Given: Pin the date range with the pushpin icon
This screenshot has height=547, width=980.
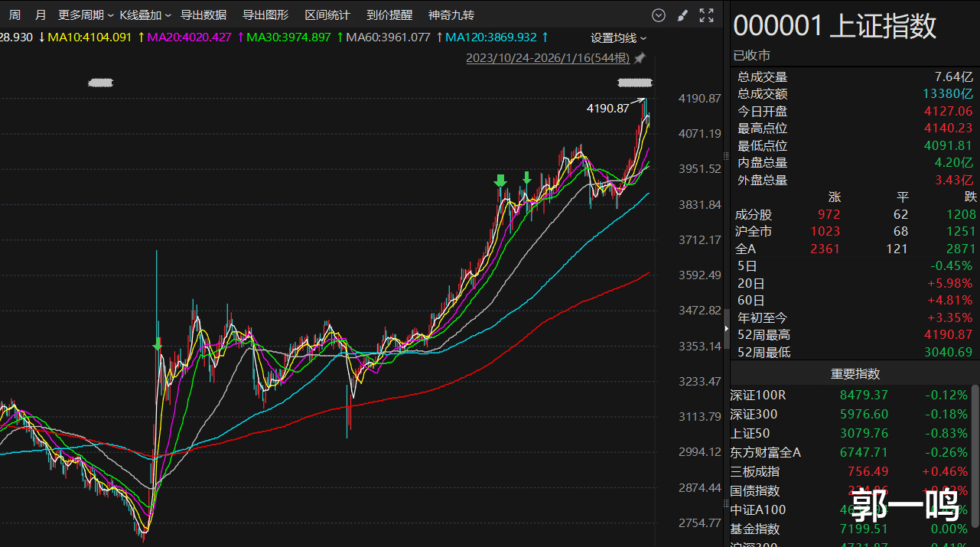Looking at the screenshot, I should 640,58.
